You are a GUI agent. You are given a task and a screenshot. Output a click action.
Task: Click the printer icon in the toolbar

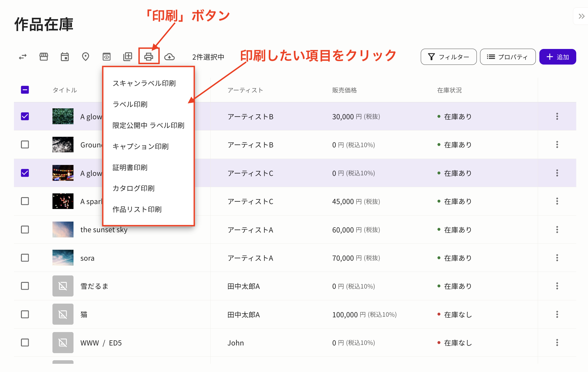click(x=149, y=57)
